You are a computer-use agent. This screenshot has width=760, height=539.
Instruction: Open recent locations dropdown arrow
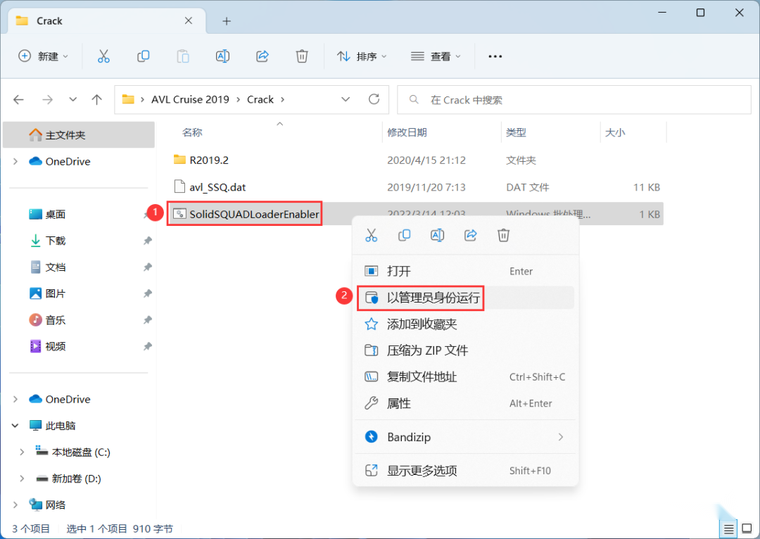coord(73,99)
